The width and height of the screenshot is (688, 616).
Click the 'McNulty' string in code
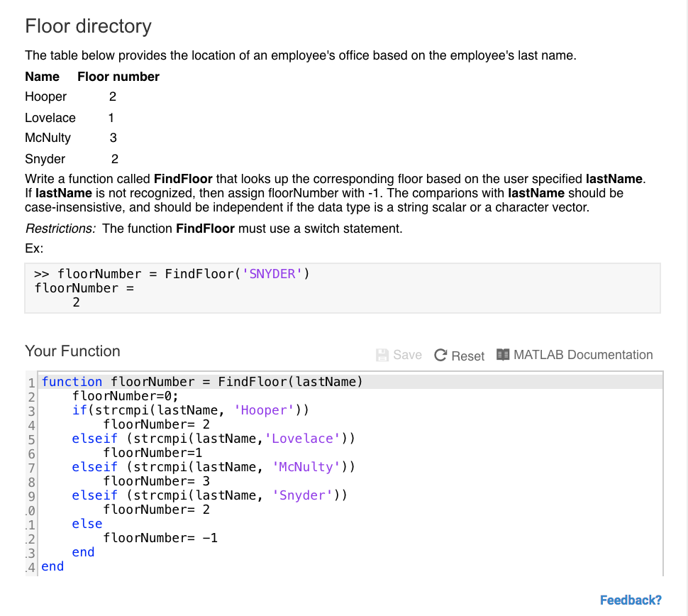(x=306, y=467)
